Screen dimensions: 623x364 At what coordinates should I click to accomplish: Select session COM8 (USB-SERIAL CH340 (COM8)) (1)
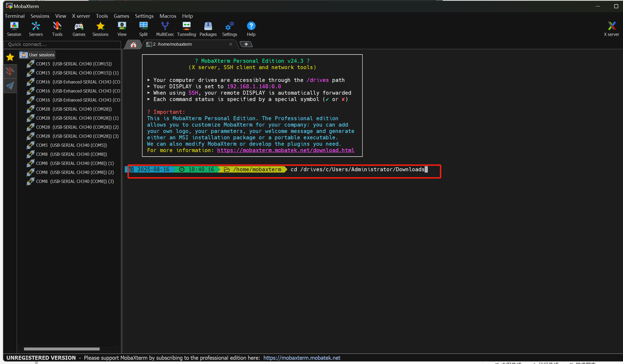coord(70,163)
